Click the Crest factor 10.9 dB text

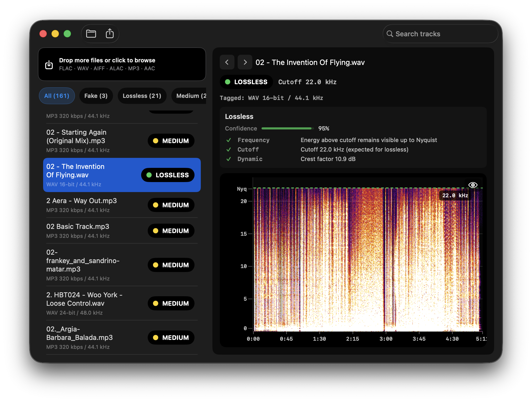328,159
